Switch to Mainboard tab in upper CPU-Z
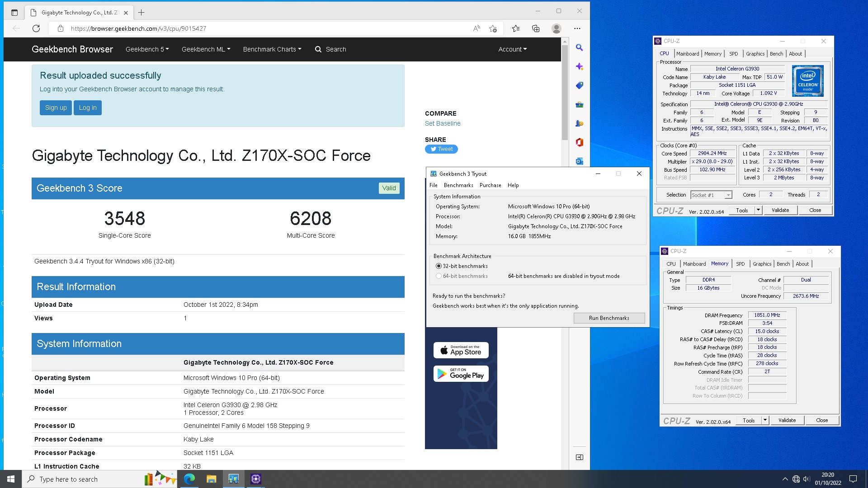The width and height of the screenshot is (868, 488). [688, 54]
